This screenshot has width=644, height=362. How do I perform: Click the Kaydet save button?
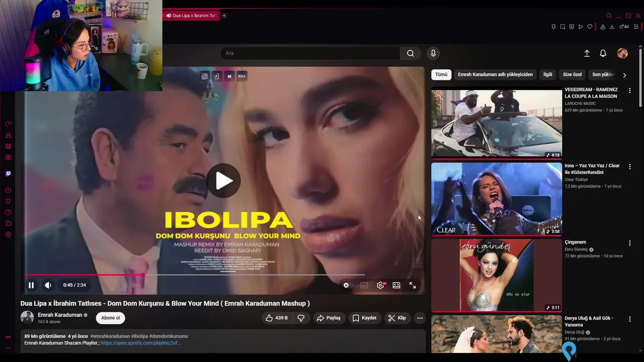pos(365,318)
